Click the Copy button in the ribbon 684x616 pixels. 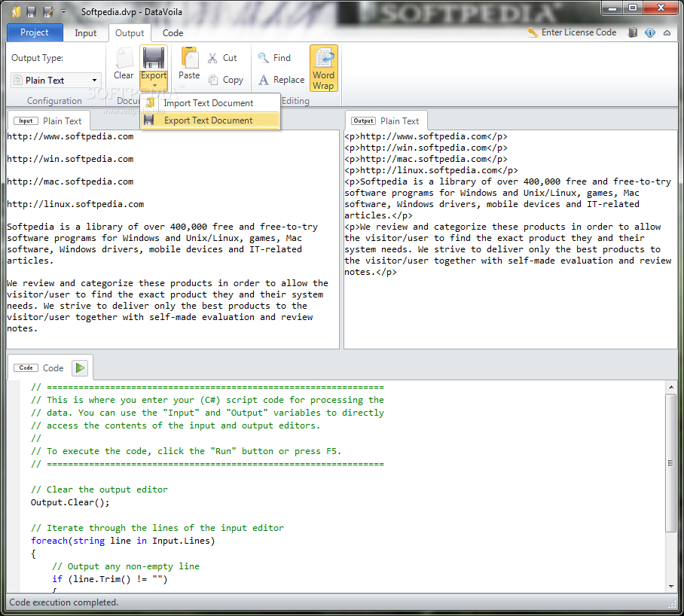[x=226, y=80]
